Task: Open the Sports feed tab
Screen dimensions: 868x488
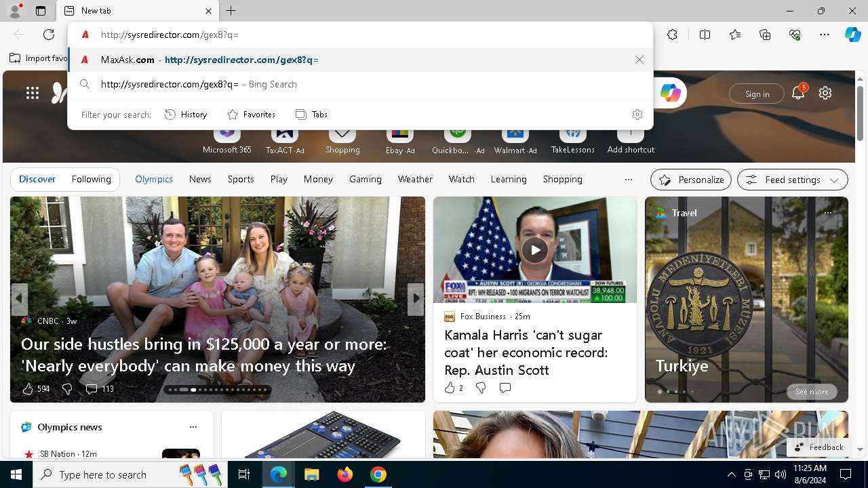Action: (241, 179)
